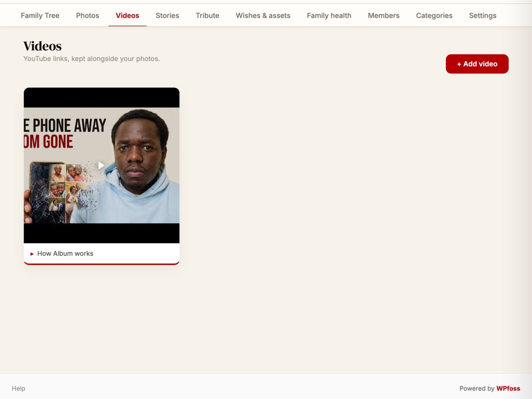Click the red triangle beside How Album works
This screenshot has height=399, width=532.
coord(32,254)
